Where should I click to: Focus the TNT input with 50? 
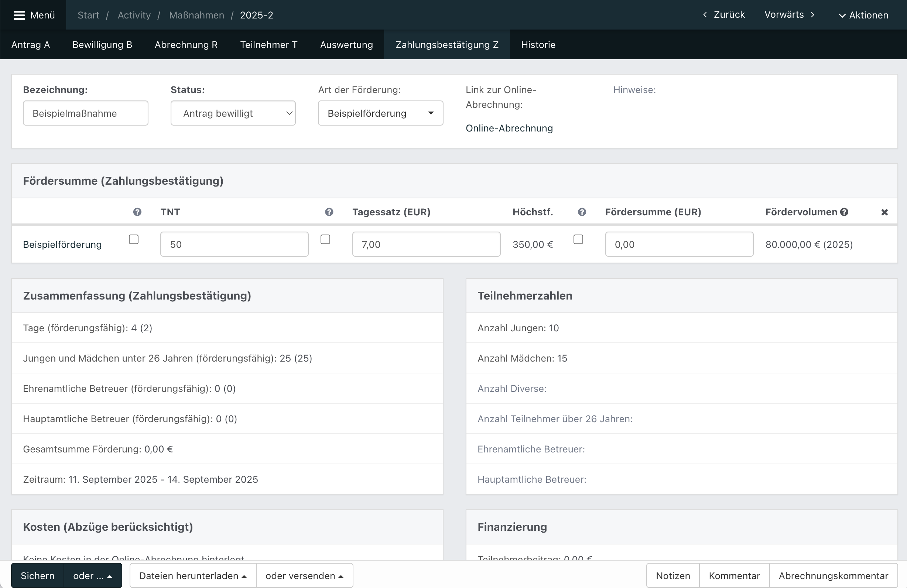click(235, 244)
